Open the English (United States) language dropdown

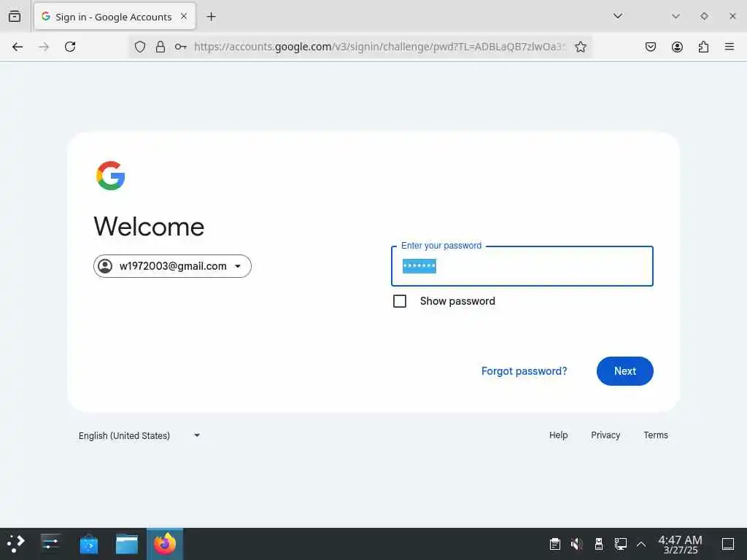pos(139,436)
